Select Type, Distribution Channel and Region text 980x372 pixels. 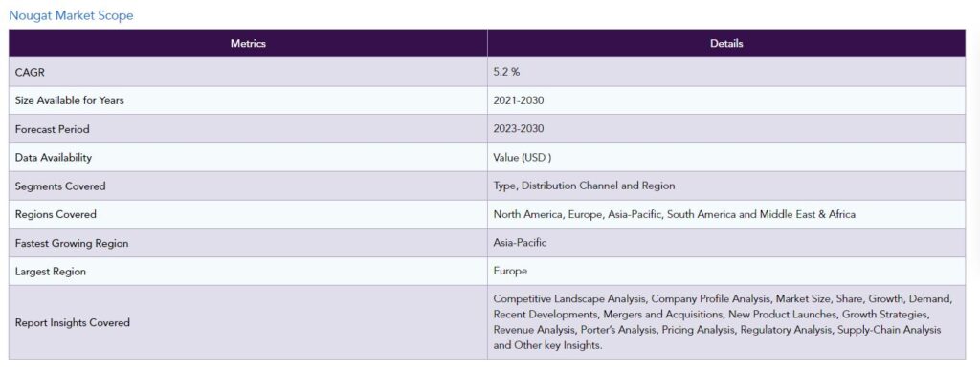tap(584, 186)
